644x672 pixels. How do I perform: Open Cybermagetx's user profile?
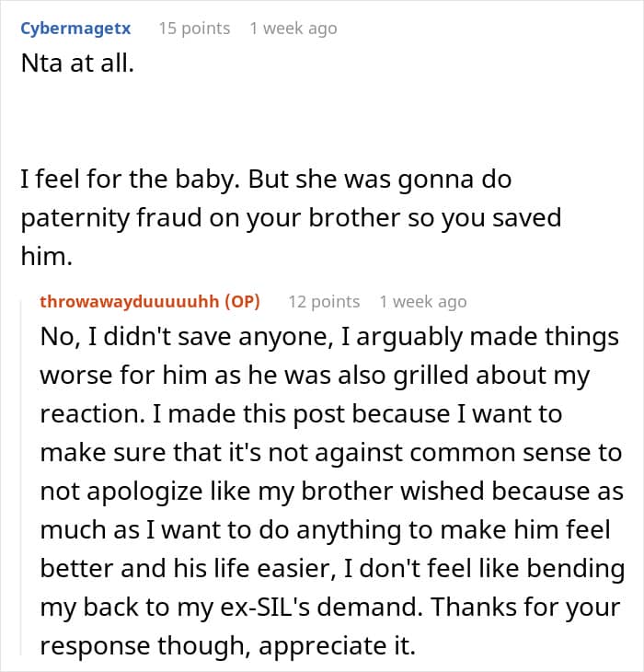click(75, 29)
